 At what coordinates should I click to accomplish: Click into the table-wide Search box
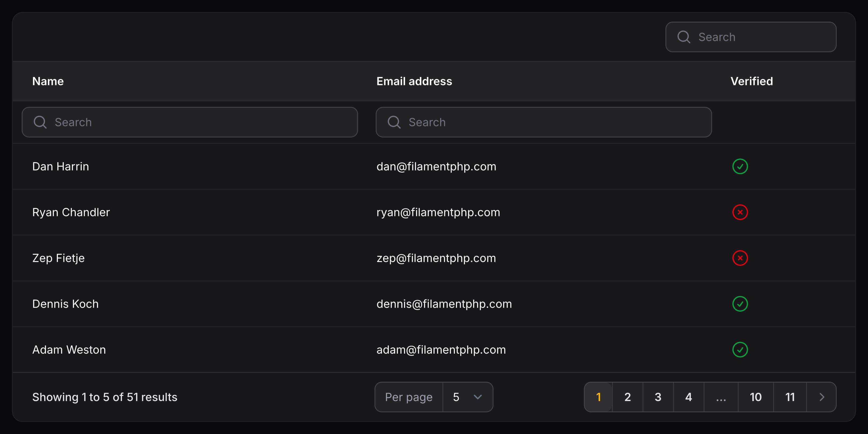pos(762,37)
